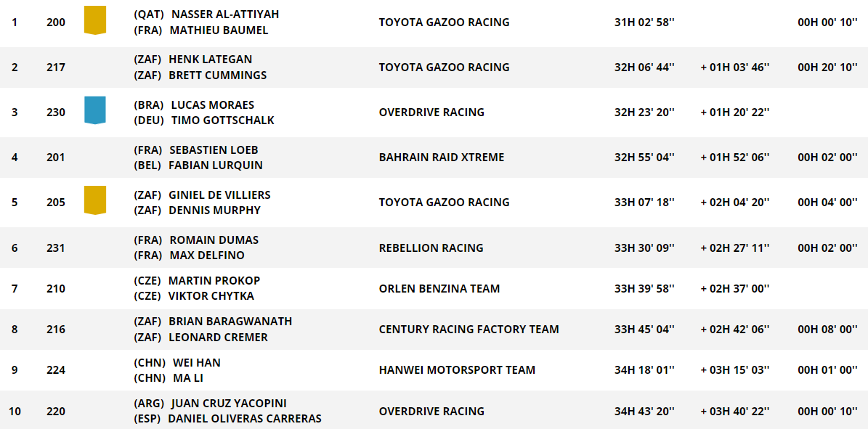The image size is (868, 429).
Task: Open Sebastien Loeb's entry
Action: 213,150
